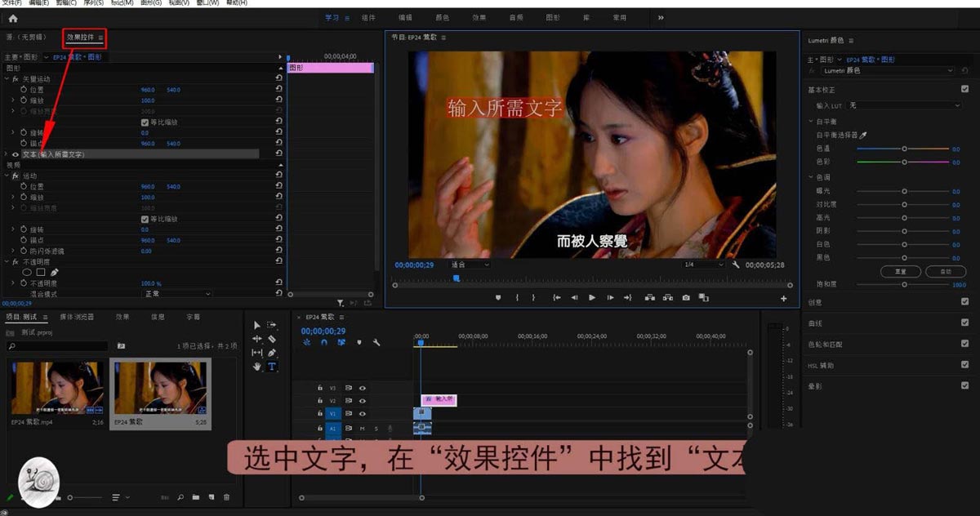Click the delete trash icon in project panel
Screen dimensions: 980x516
[226, 496]
